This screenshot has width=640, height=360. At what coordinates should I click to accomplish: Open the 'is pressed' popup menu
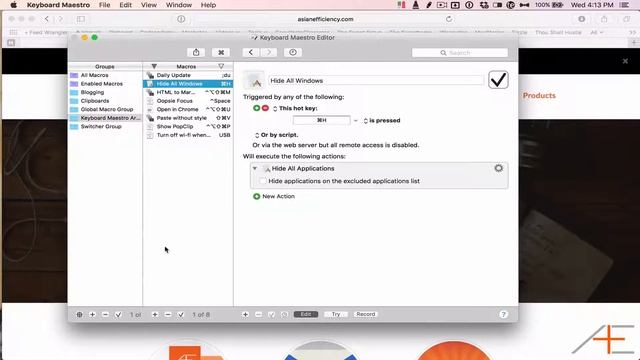point(365,120)
